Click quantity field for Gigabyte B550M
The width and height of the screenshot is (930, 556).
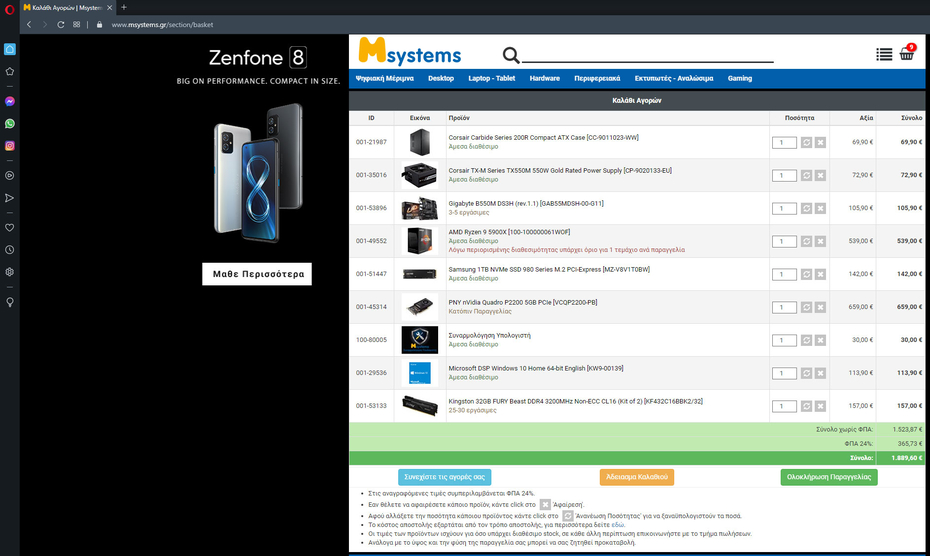pos(784,208)
